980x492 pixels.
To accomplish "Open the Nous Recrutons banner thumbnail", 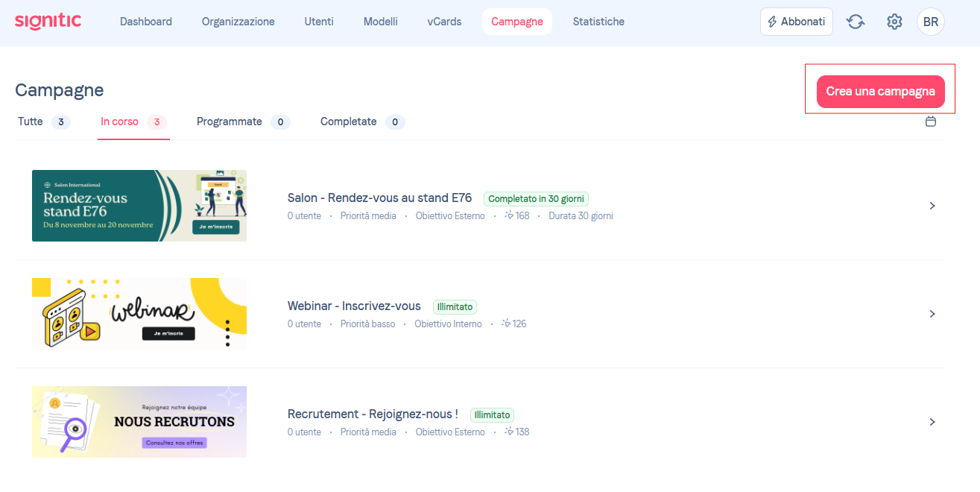I will pos(139,422).
